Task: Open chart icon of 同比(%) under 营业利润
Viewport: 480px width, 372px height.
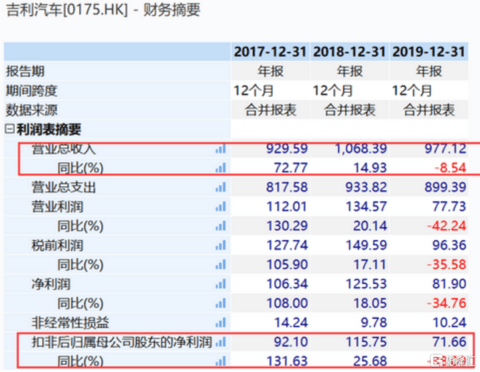Action: (x=220, y=226)
